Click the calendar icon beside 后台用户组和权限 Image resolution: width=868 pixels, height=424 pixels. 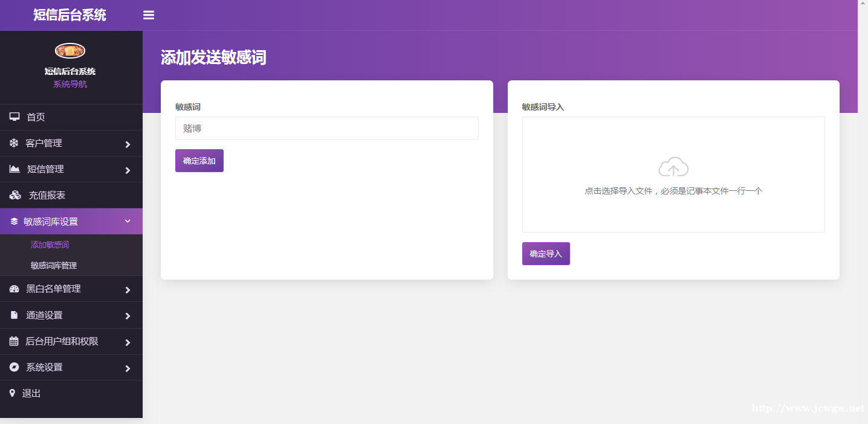tap(13, 341)
